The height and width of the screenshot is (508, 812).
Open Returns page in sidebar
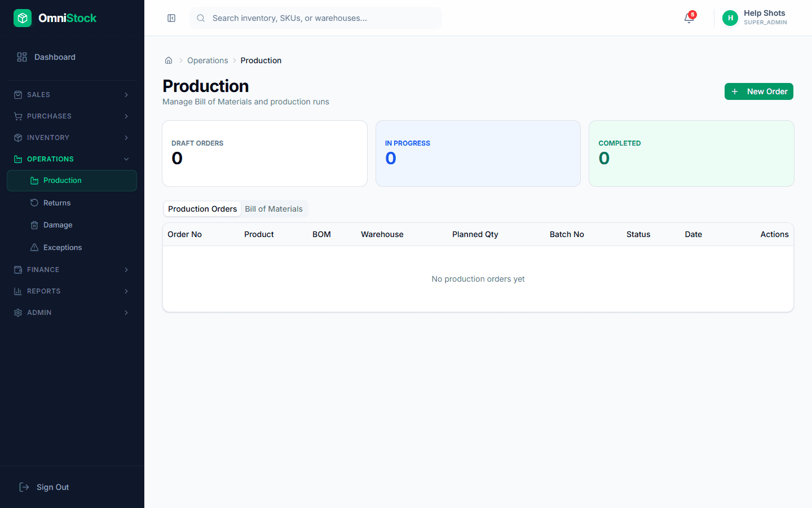tap(72, 203)
